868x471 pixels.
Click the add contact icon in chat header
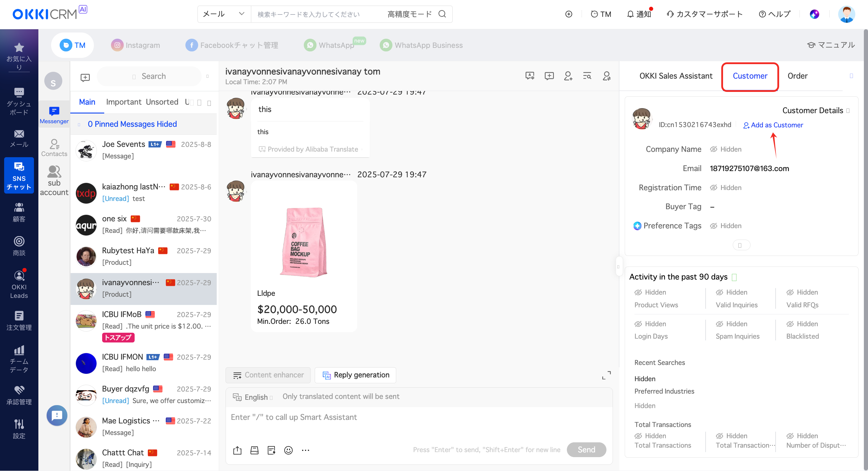coord(568,76)
